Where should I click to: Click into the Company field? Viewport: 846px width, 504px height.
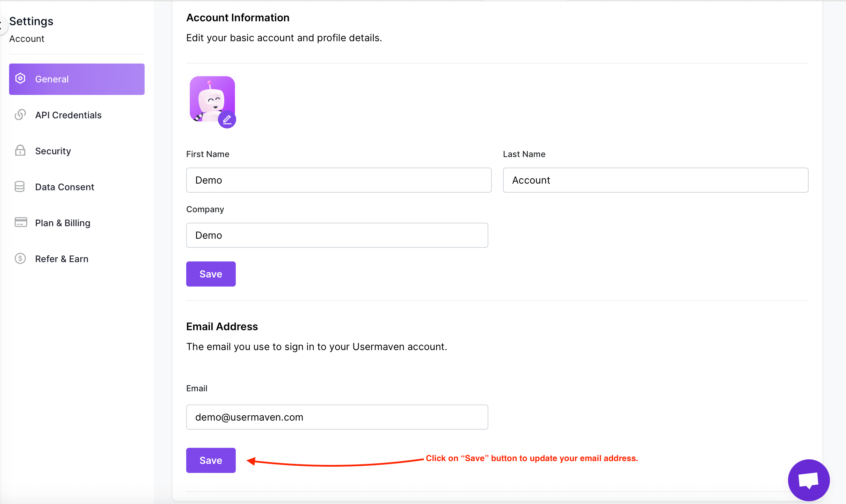pos(337,235)
